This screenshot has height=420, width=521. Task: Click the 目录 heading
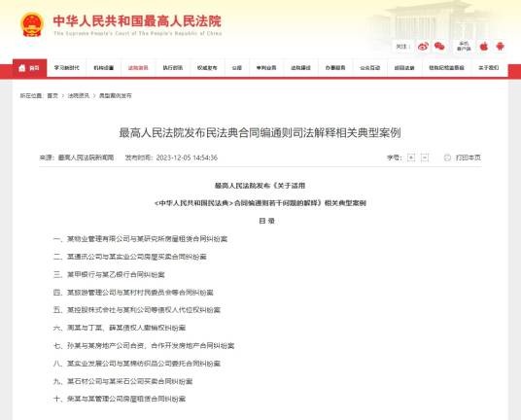click(x=266, y=221)
